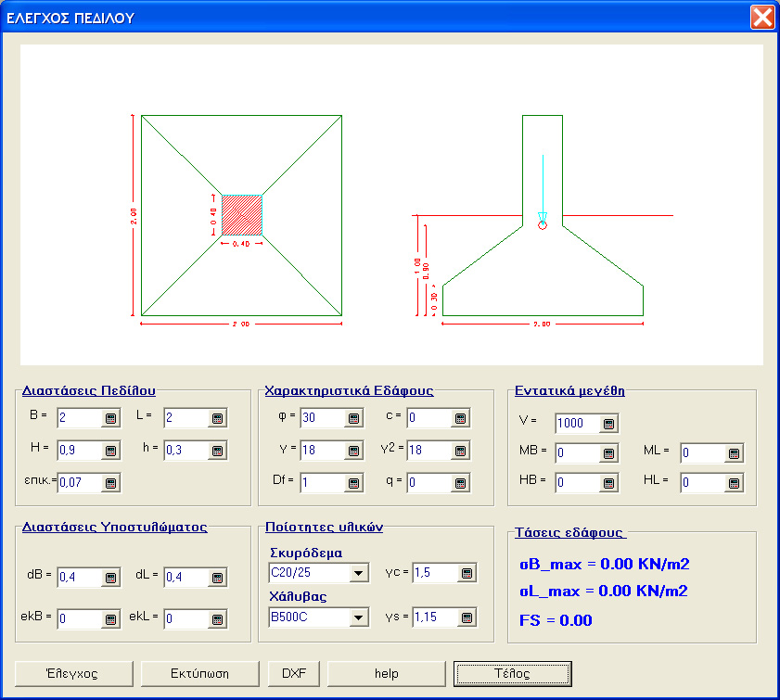Open calculator beside h value 0,3
This screenshot has height=700, width=780.
pyautogui.click(x=217, y=451)
